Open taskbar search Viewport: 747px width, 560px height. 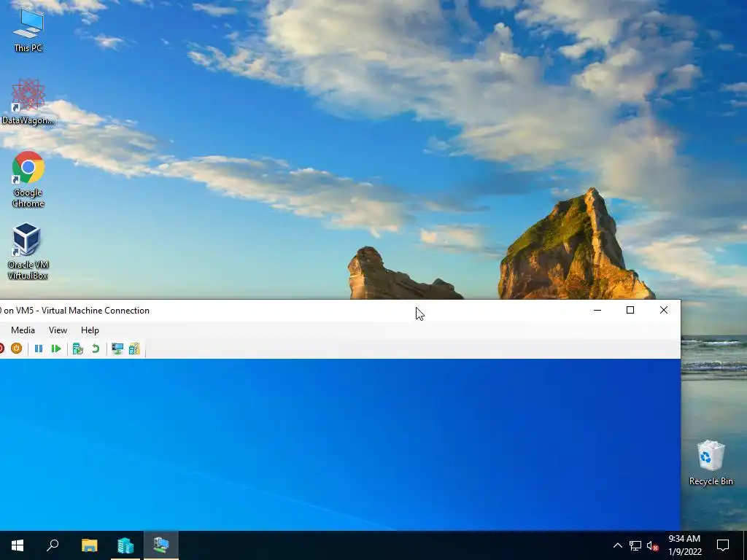(x=53, y=545)
